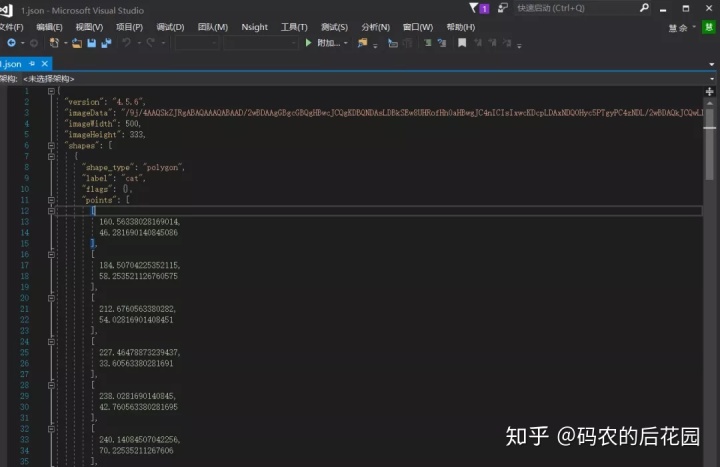Screen dimensions: 720x467
Task: Click the Visual Studio logo icon
Action: click(6, 10)
